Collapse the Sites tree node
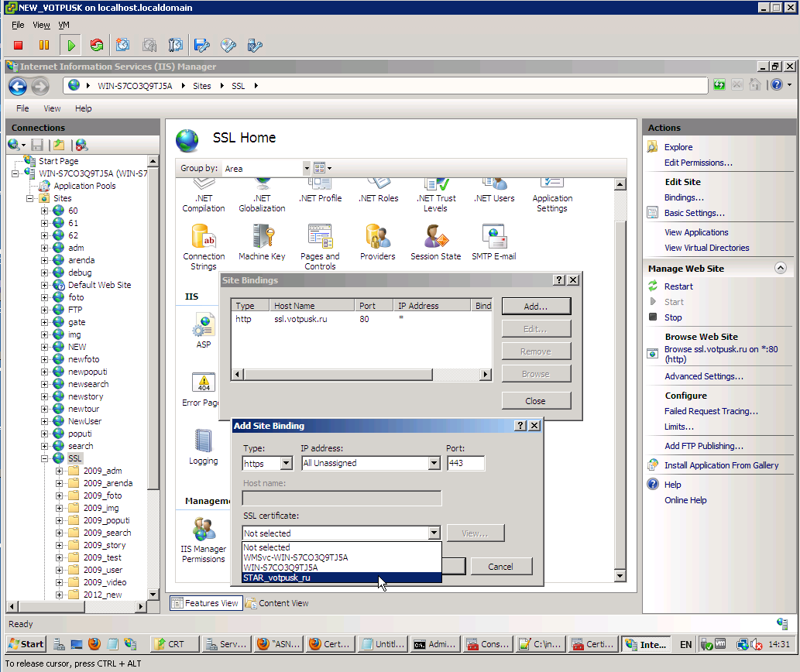 (x=30, y=198)
